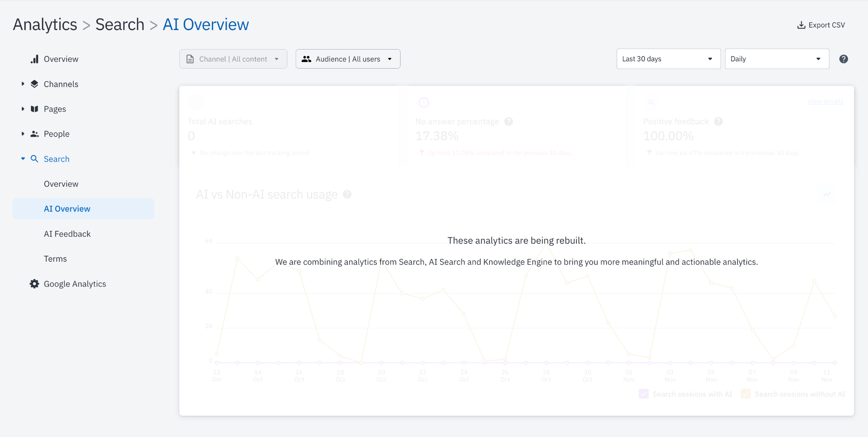The image size is (868, 437).
Task: Toggle the Search sessions without AI checkbox
Action: click(746, 394)
